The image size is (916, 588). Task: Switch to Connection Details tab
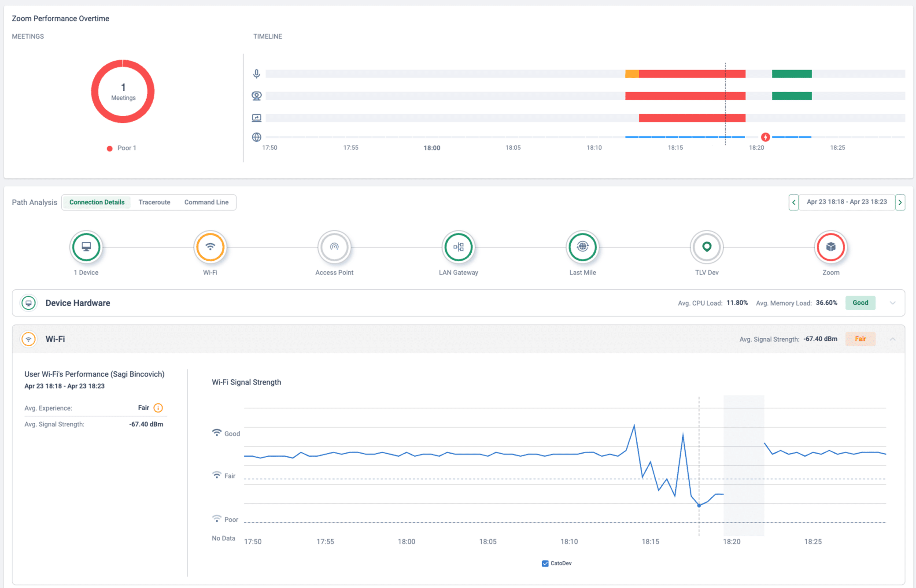pyautogui.click(x=97, y=202)
